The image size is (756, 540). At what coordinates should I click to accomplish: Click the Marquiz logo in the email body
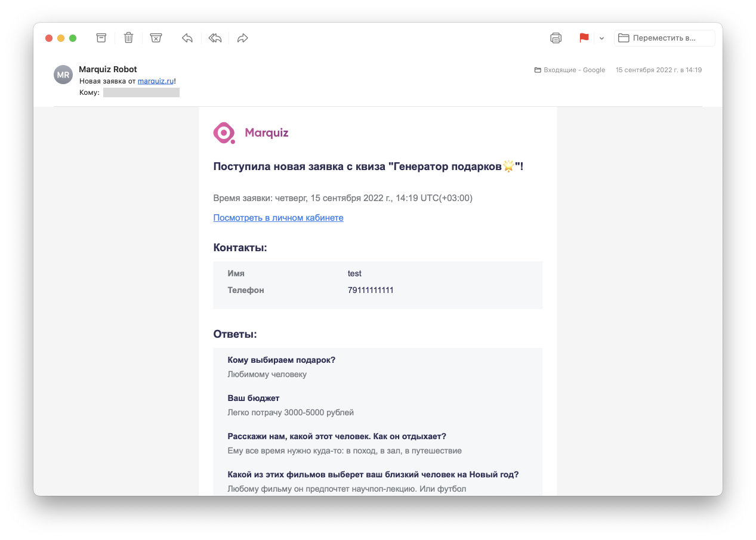pyautogui.click(x=251, y=132)
